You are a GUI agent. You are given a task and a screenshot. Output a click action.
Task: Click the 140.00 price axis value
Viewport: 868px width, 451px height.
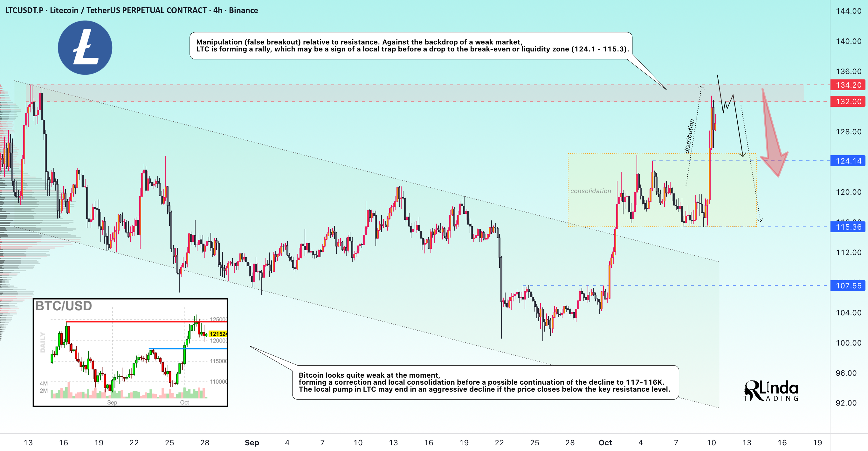pos(849,41)
